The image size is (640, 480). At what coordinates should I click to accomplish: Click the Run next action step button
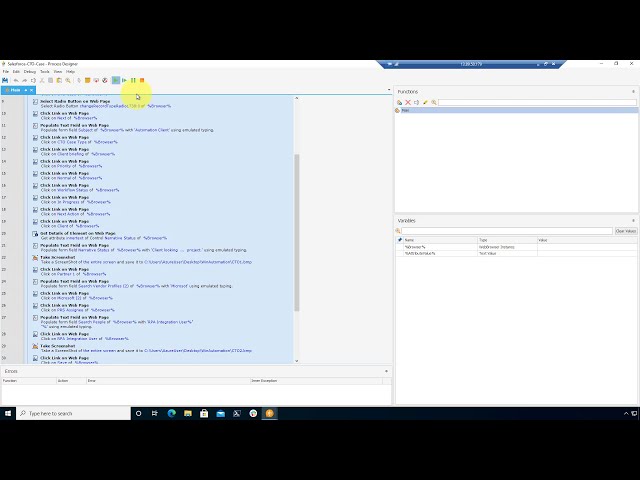(124, 80)
